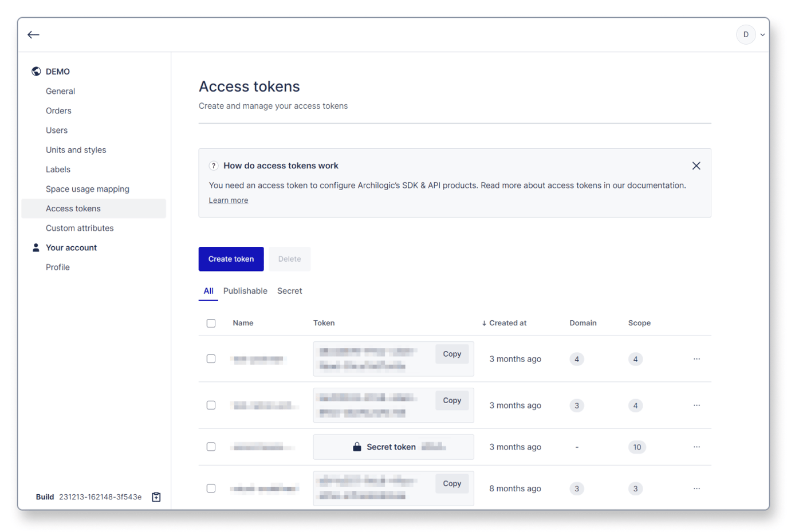The height and width of the screenshot is (532, 787).
Task: Dismiss the access tokens info banner
Action: tap(697, 165)
